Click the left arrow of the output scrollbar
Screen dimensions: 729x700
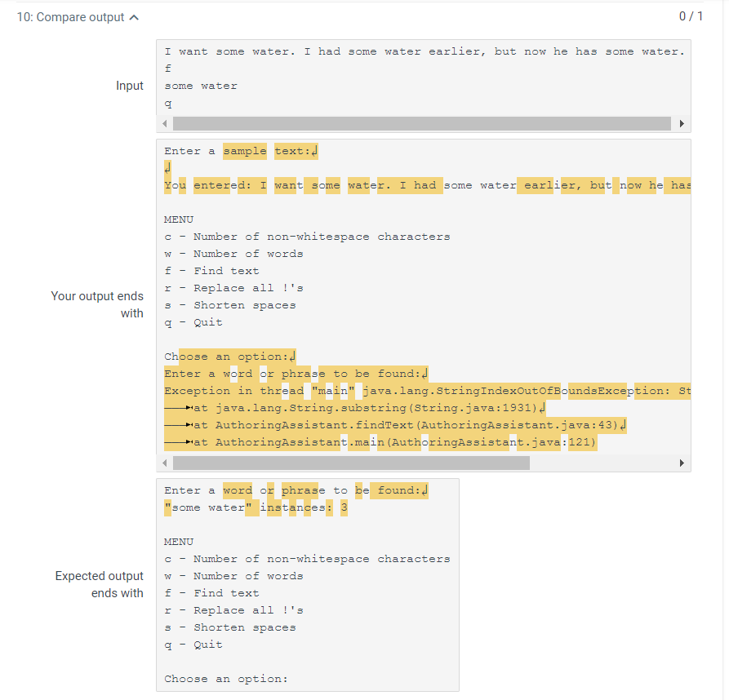[165, 463]
